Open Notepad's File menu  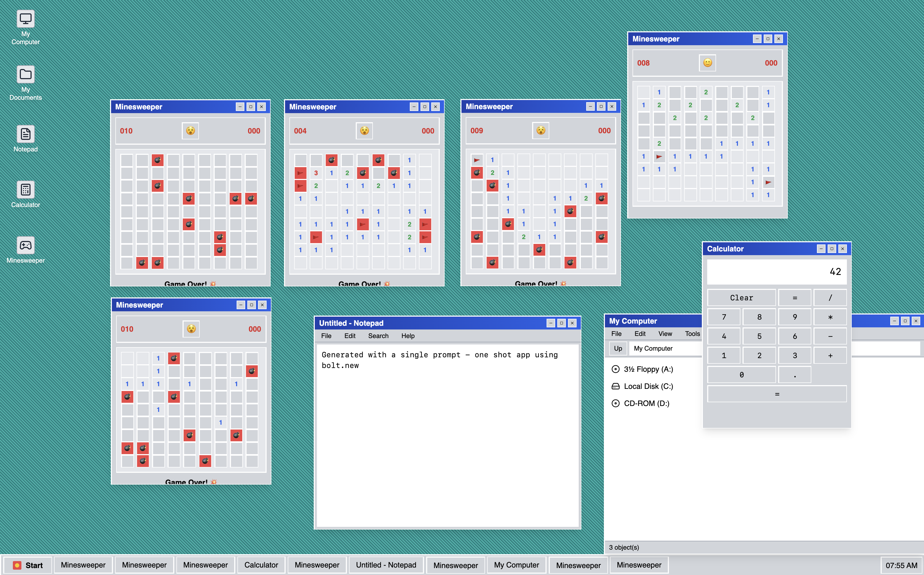[326, 336]
